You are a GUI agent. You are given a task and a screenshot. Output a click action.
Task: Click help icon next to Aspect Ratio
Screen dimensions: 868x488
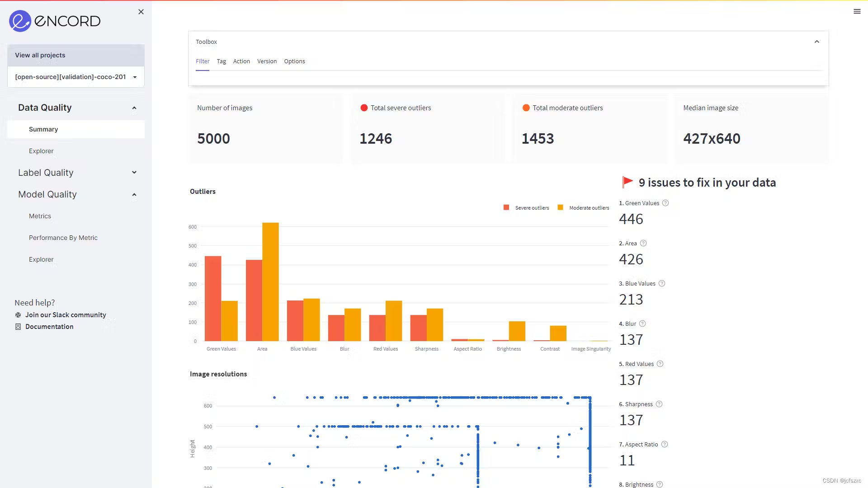665,444
